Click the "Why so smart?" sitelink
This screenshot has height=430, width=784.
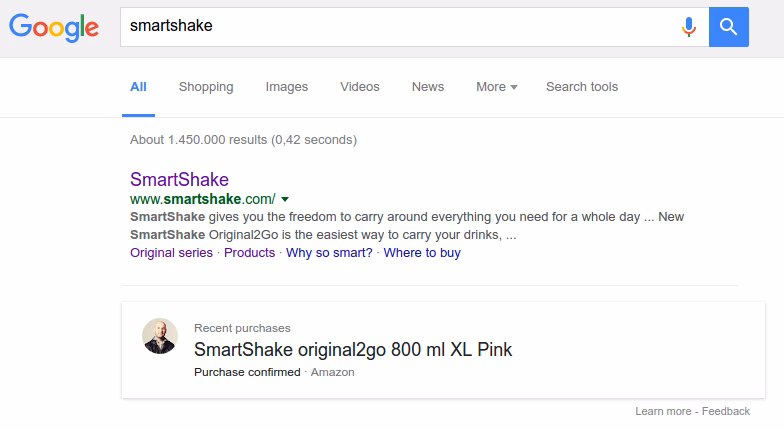tap(329, 253)
